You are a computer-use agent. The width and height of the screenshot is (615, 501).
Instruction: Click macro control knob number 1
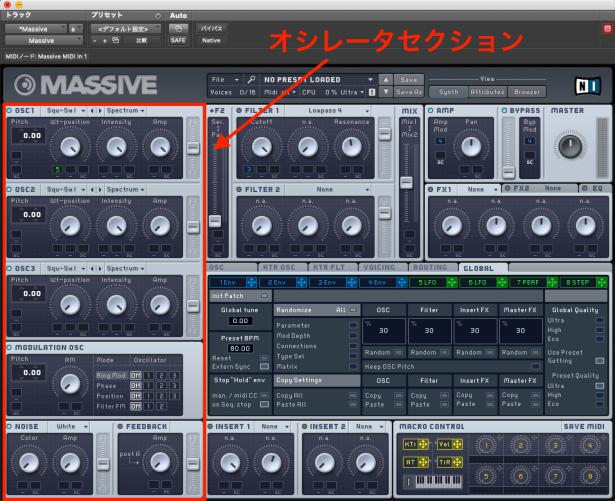point(487,445)
